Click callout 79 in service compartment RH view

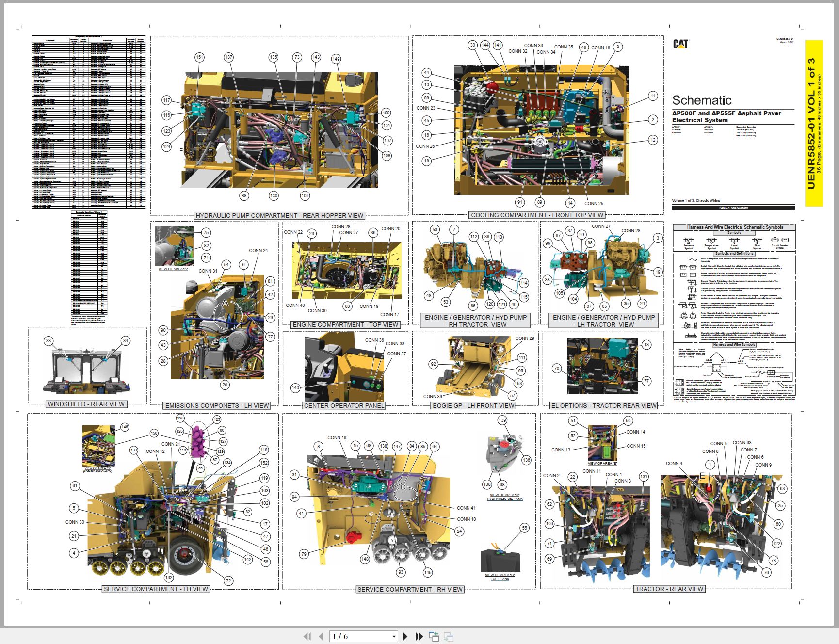click(304, 554)
